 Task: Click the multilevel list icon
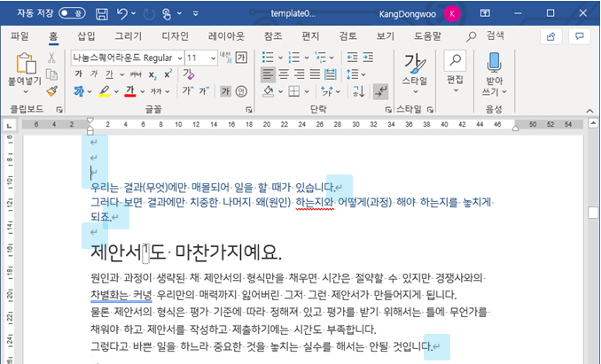[320, 58]
